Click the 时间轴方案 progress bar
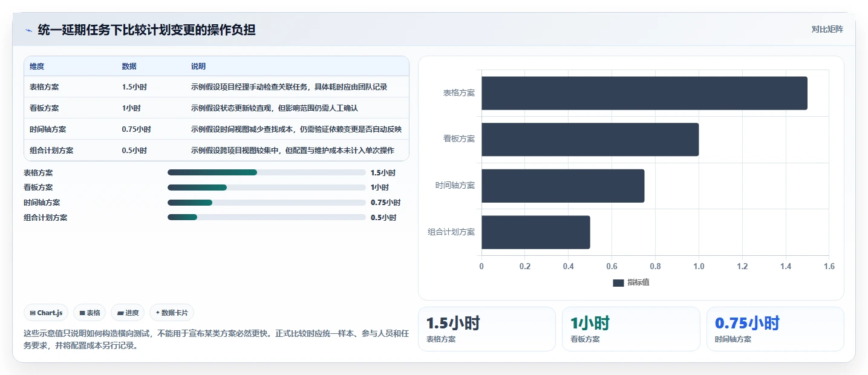This screenshot has height=375, width=868. [x=267, y=203]
